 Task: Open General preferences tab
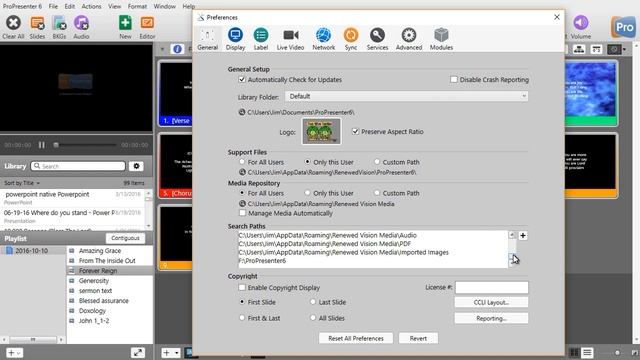pos(207,39)
